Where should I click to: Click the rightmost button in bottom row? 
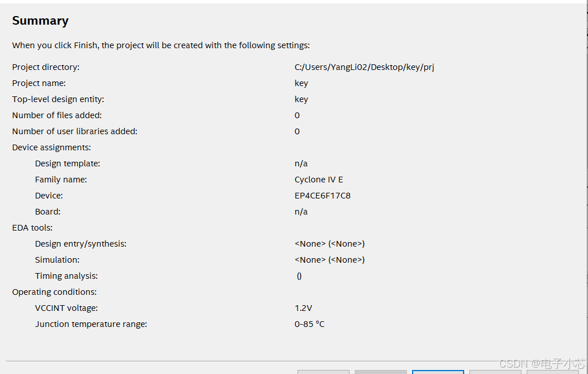[552, 372]
